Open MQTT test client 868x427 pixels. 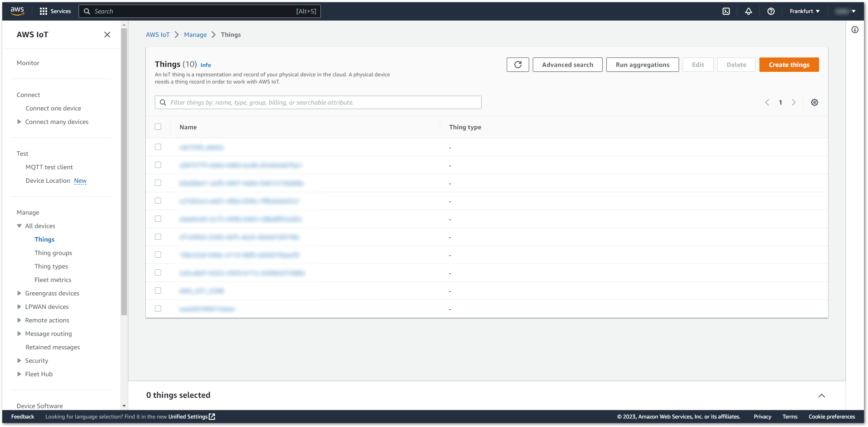49,167
